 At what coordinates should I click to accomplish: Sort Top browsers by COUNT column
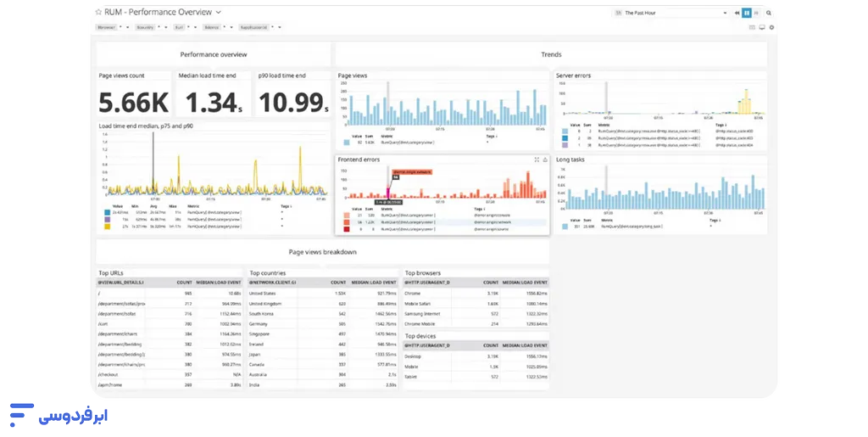click(x=491, y=283)
